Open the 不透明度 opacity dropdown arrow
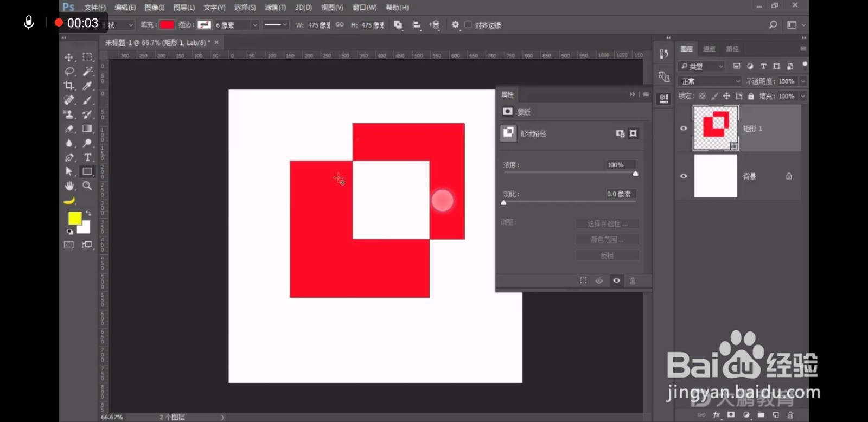The height and width of the screenshot is (422, 868). click(x=803, y=81)
